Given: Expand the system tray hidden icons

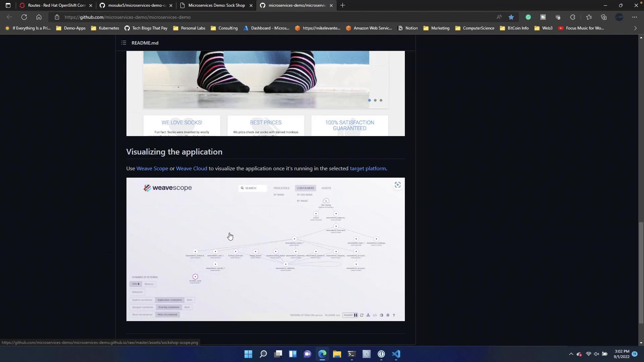Looking at the screenshot, I should point(571,354).
